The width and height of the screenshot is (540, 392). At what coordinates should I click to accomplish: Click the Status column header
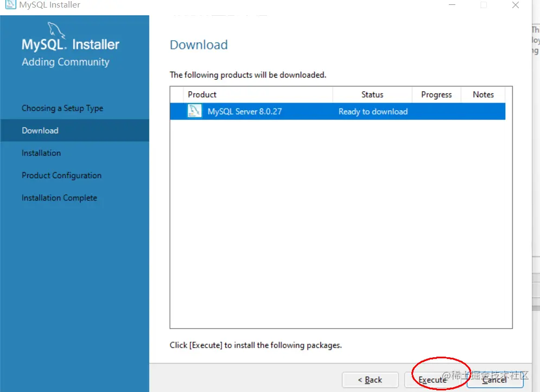pyautogui.click(x=372, y=94)
